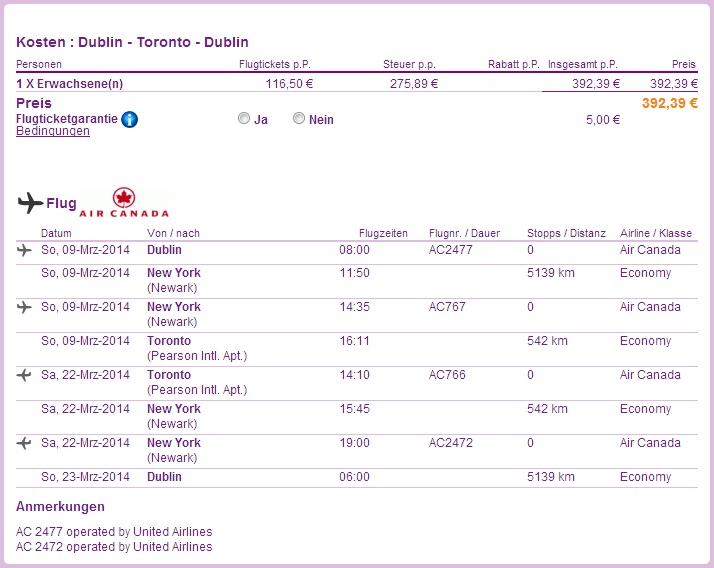Click the large airplane icon beside Flug
Viewport: 714px width, 568px height.
[31, 203]
